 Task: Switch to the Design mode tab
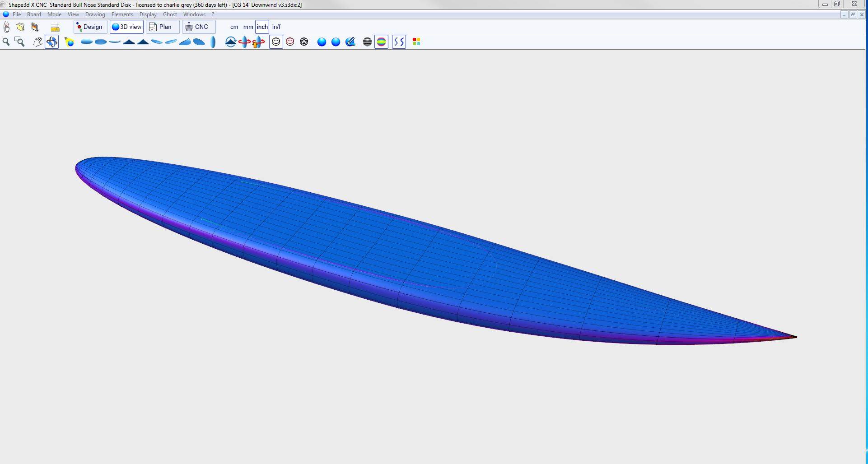[90, 27]
